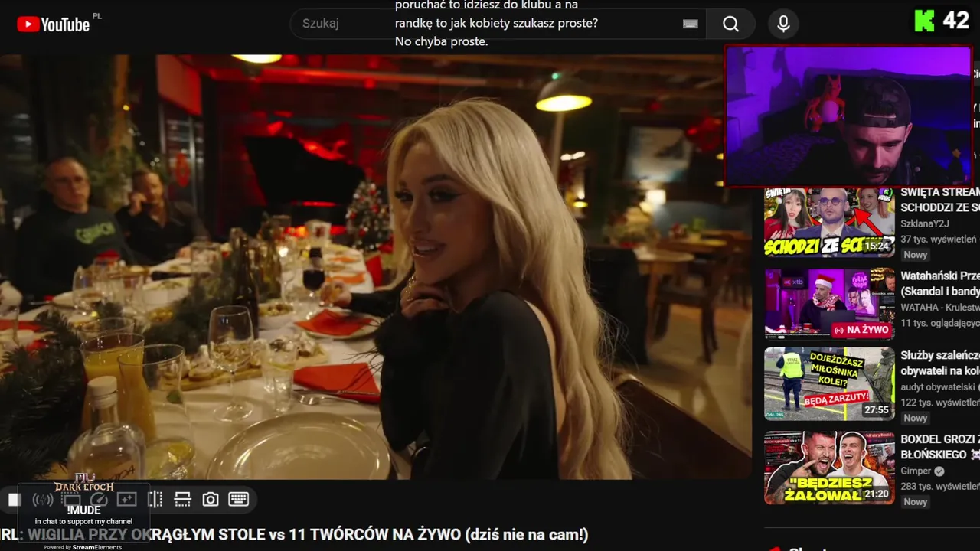Toggle the boost wave icon in toolbar

coord(43,500)
